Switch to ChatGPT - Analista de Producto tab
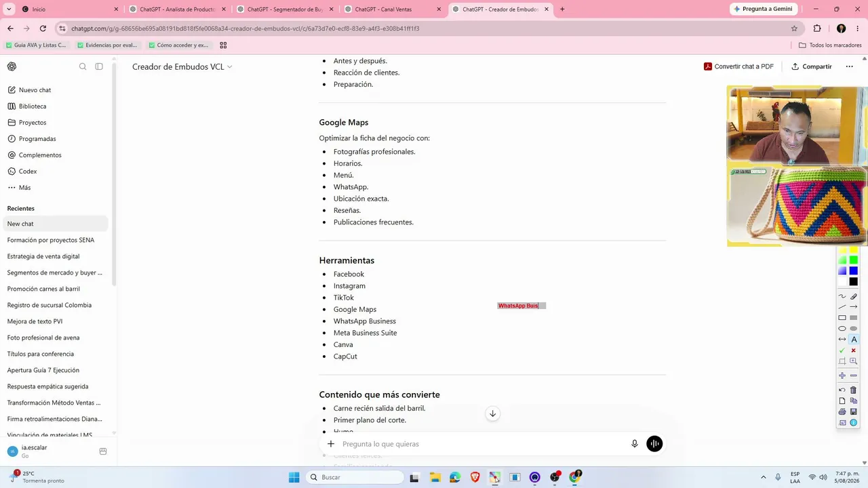This screenshot has height=488, width=868. 179,9
